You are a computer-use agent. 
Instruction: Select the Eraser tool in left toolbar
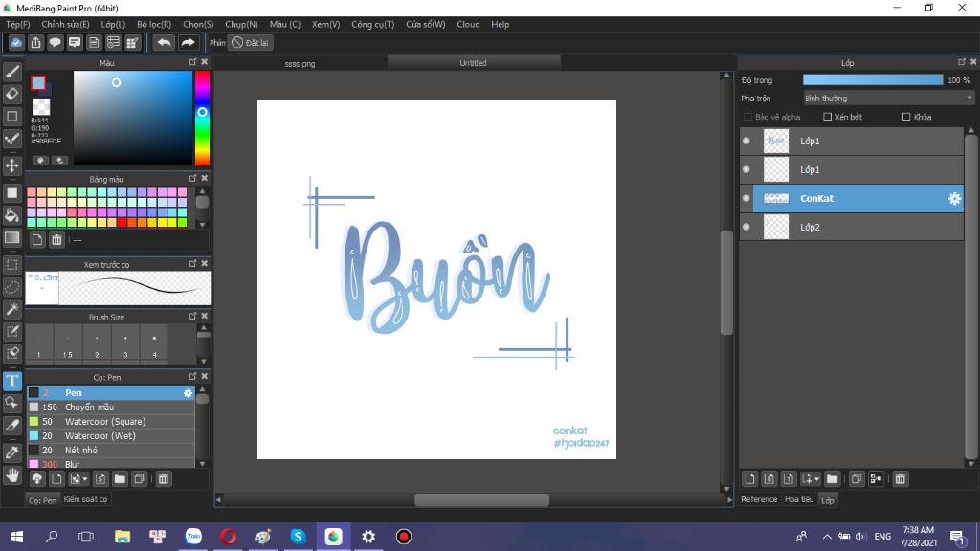12,94
